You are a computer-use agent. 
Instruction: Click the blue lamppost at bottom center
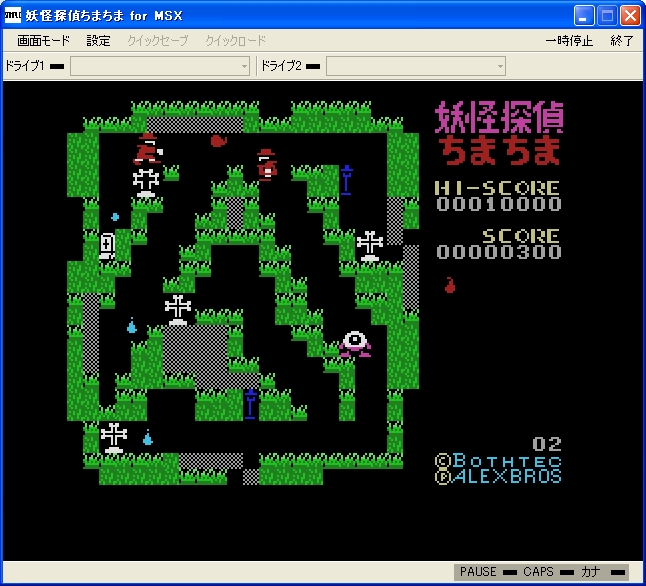coord(250,404)
